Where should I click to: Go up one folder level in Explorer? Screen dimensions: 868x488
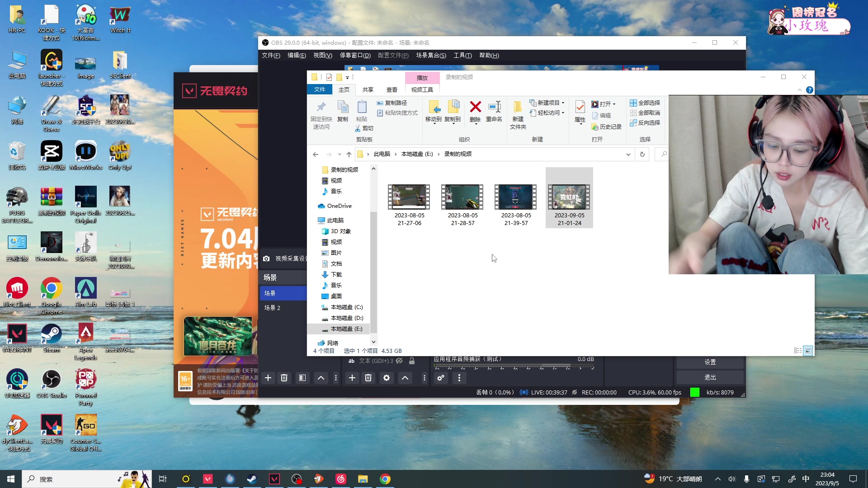tap(349, 154)
